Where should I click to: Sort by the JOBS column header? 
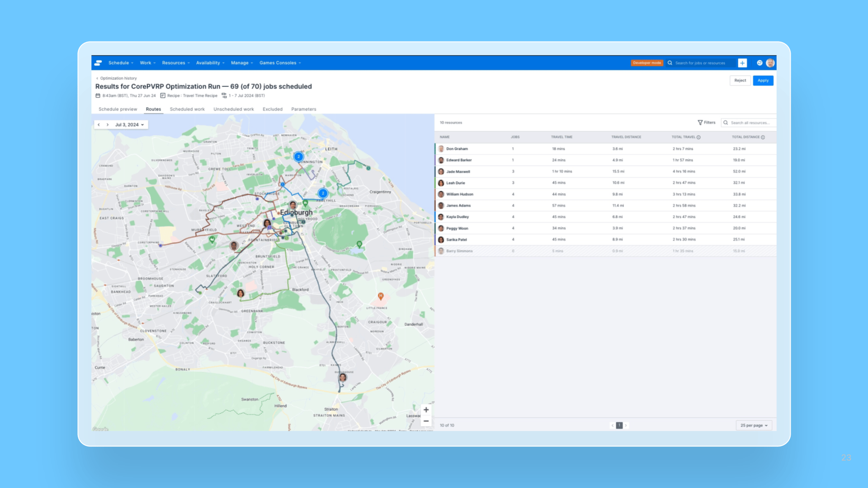pyautogui.click(x=515, y=137)
